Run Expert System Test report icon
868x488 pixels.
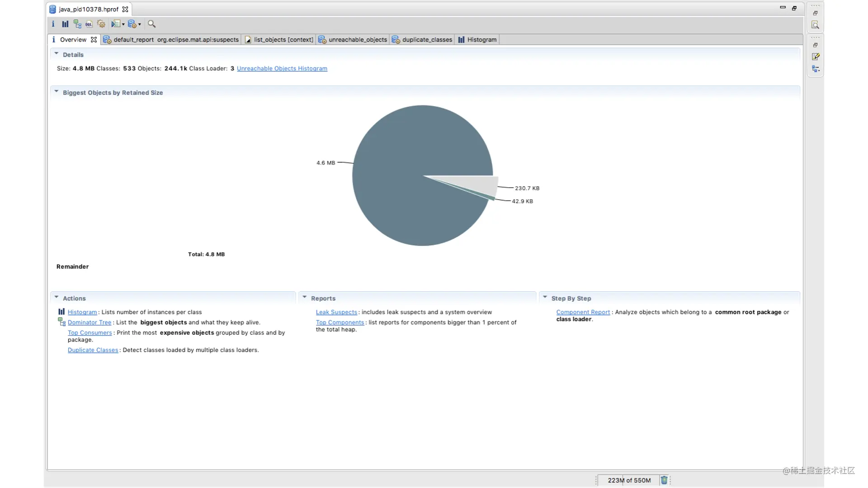tap(116, 24)
